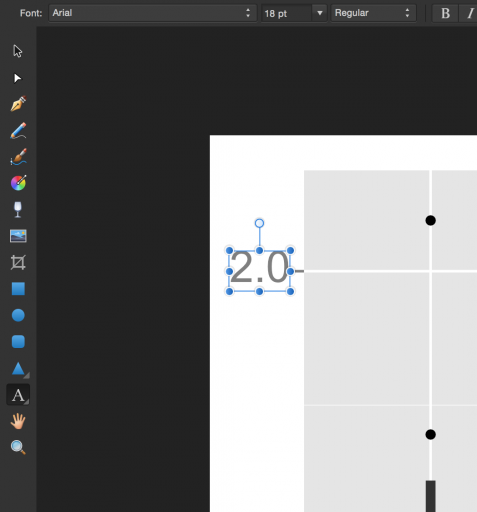Toggle bold text formatting

(445, 13)
